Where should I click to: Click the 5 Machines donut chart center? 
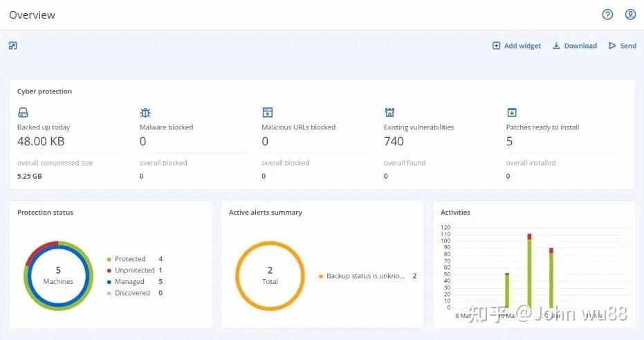[58, 275]
